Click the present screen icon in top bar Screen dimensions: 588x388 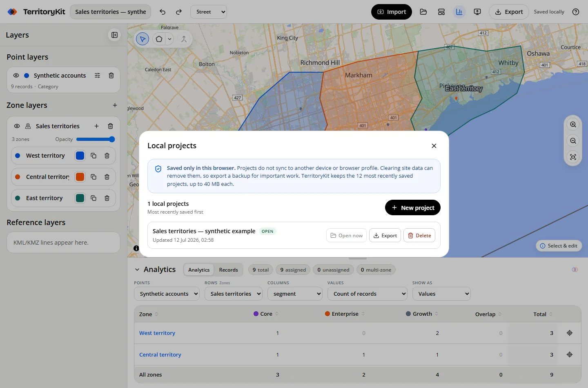477,12
